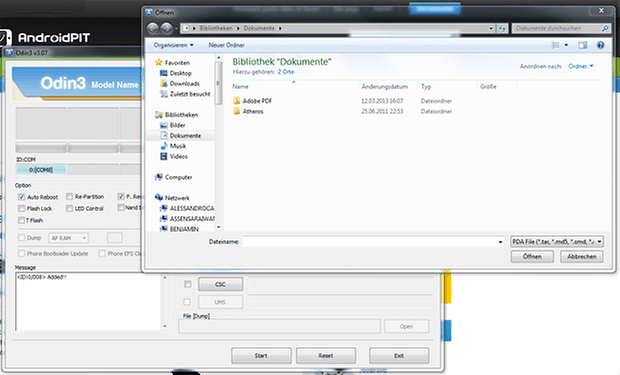Click the Reset button in Odin3
The height and width of the screenshot is (375, 620).
(326, 356)
